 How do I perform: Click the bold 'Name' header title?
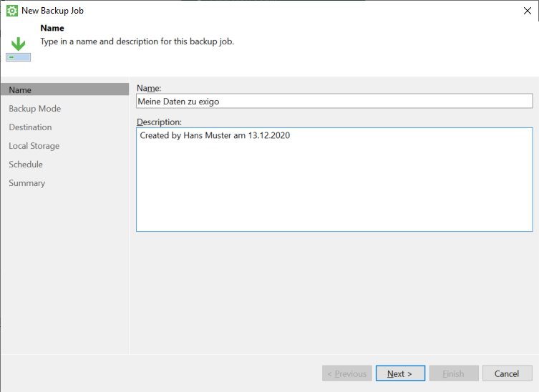click(x=52, y=28)
